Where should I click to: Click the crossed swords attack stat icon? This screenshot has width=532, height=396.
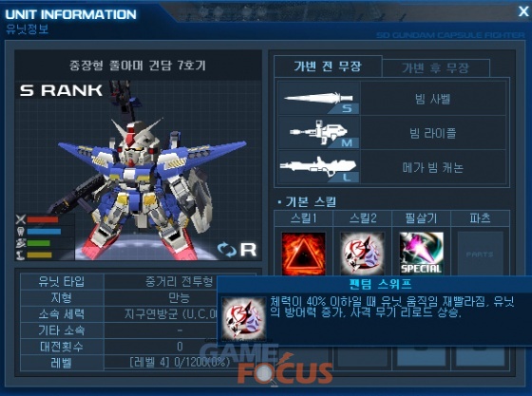pyautogui.click(x=21, y=219)
